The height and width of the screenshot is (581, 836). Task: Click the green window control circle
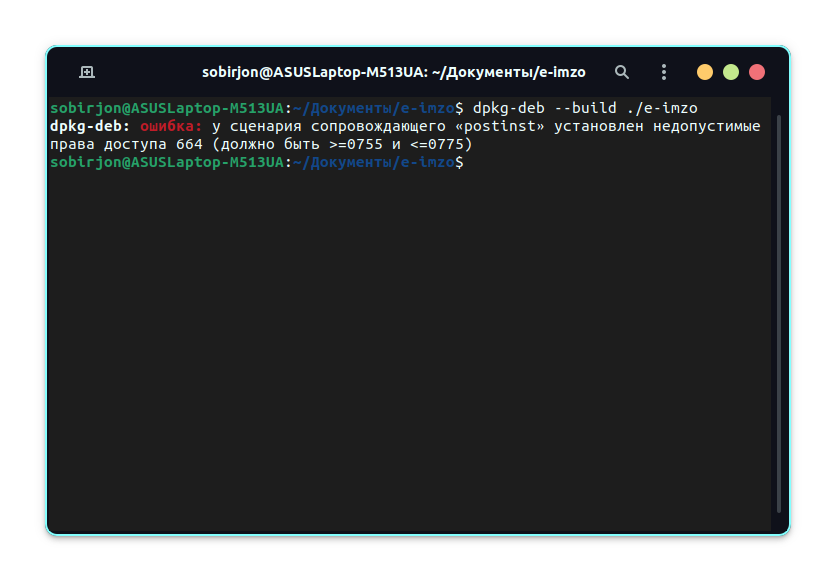[x=731, y=71]
